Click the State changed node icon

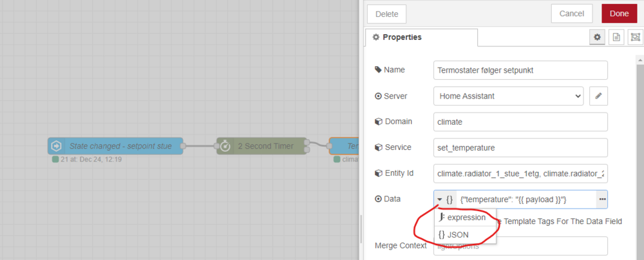coord(57,146)
